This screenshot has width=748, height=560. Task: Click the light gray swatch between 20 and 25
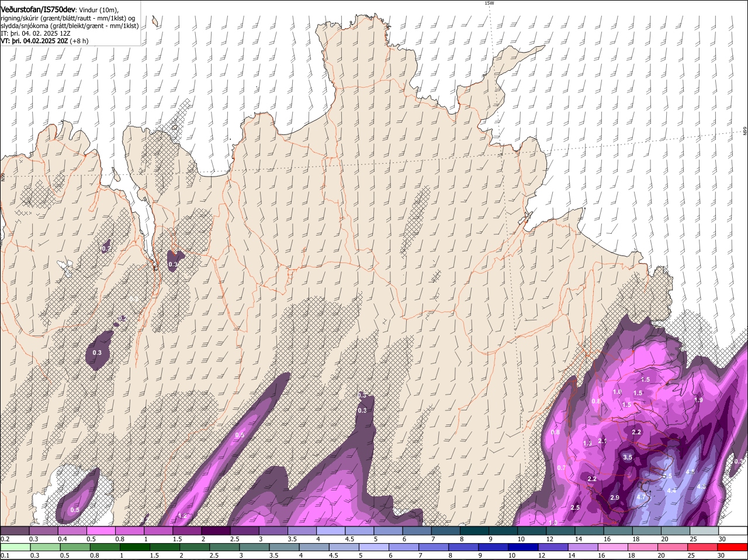coord(676,530)
